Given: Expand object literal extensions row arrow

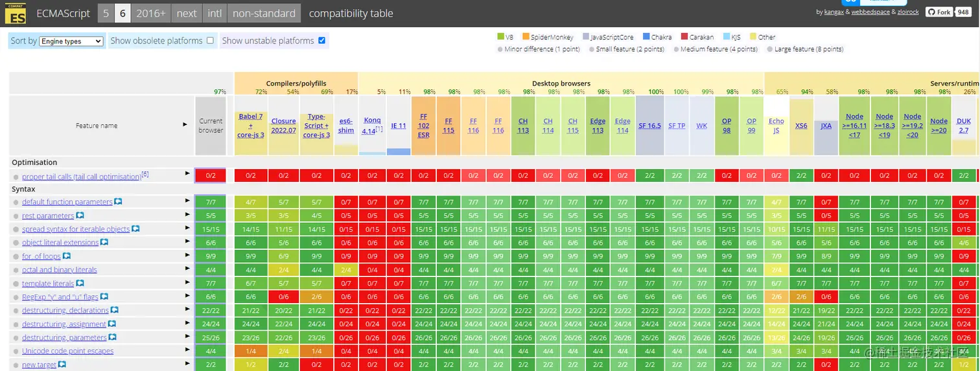Looking at the screenshot, I should (x=187, y=242).
